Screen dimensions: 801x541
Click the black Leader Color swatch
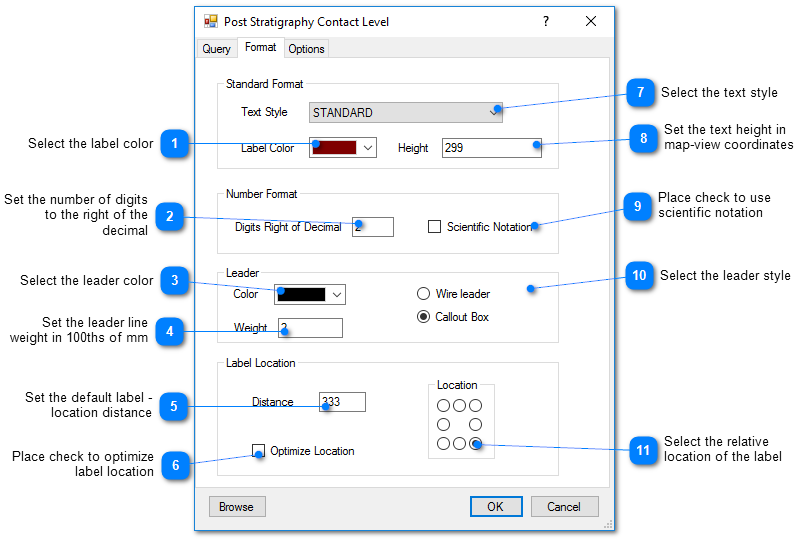pos(302,294)
